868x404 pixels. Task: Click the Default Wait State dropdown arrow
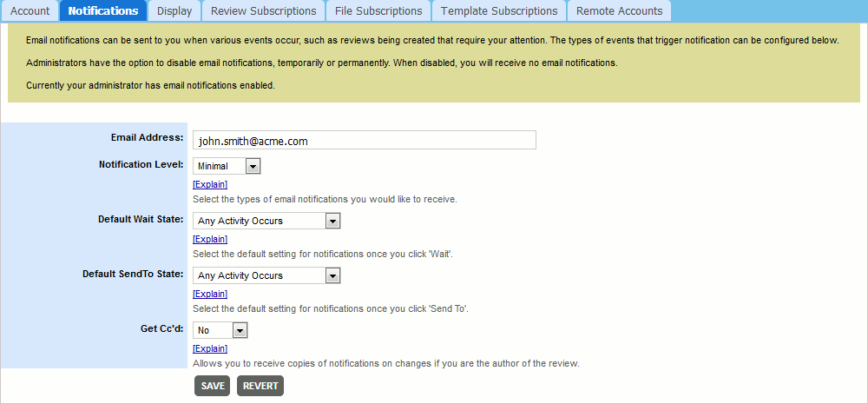click(x=332, y=221)
